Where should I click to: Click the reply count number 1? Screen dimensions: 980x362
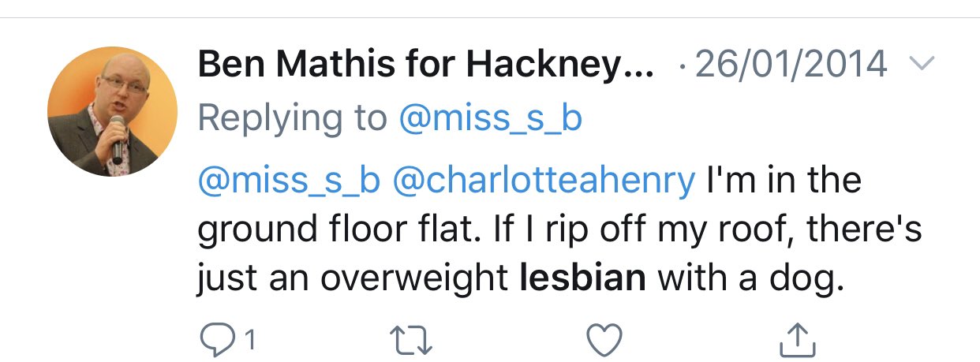tap(249, 341)
